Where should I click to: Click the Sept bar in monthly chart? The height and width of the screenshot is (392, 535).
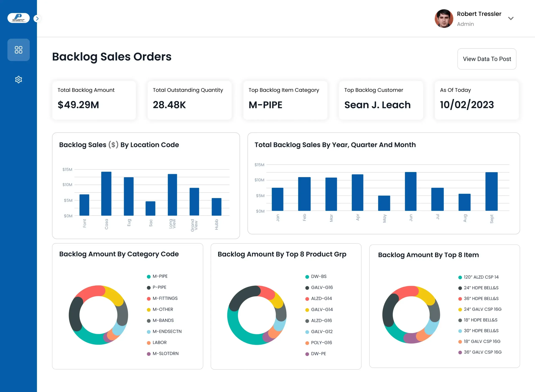pos(491,192)
